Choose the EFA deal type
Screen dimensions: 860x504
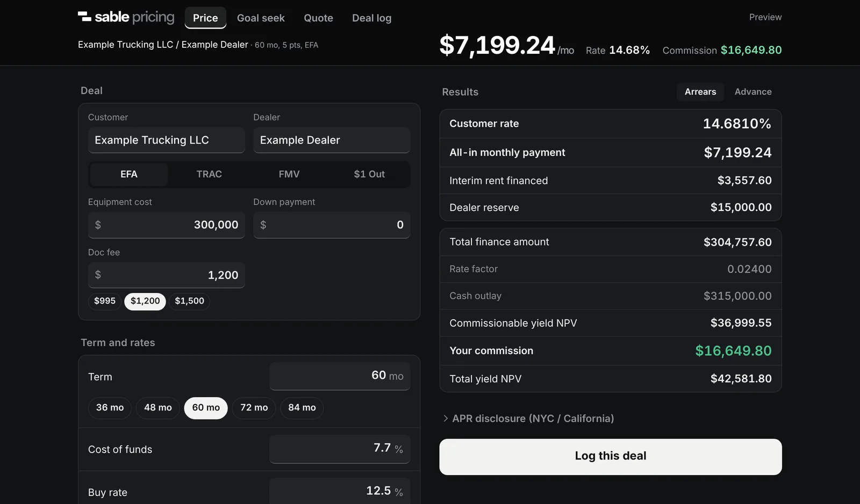[129, 174]
